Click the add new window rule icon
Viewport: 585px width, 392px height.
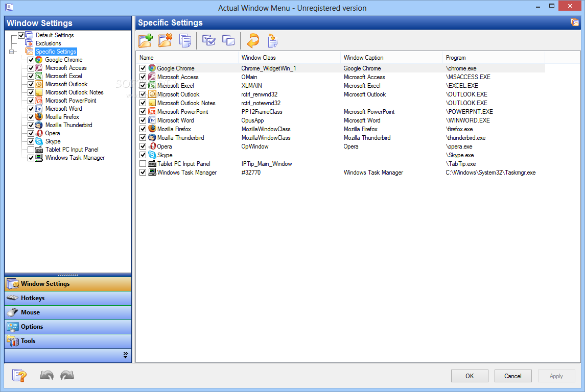(x=145, y=40)
